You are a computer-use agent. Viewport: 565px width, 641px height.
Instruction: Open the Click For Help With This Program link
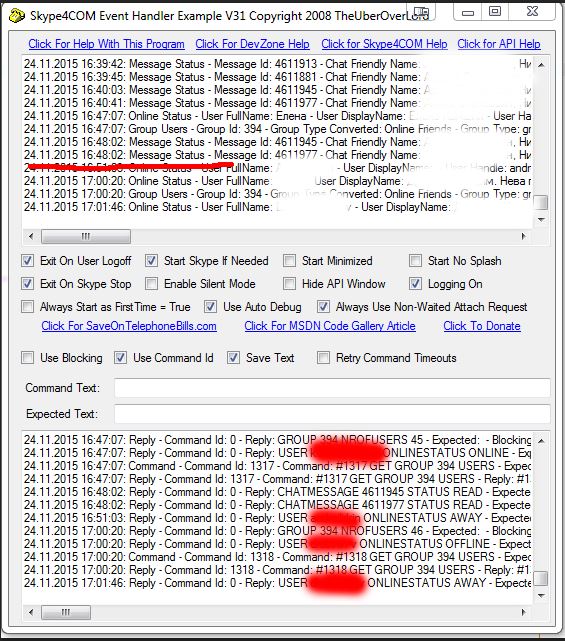[x=106, y=44]
